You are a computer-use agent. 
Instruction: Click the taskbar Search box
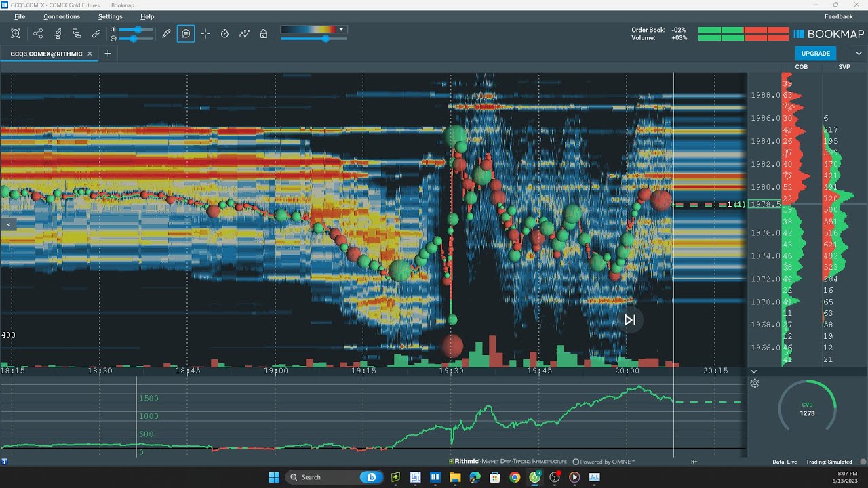334,477
